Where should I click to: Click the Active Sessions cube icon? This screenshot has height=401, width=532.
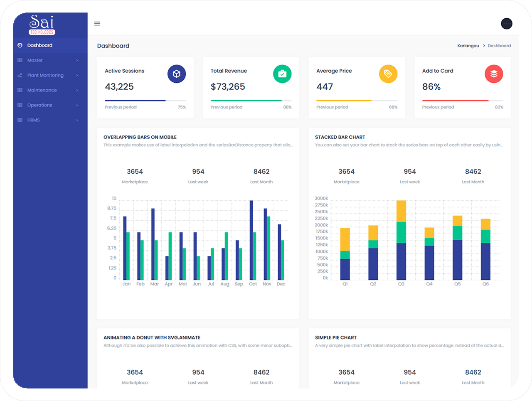(x=177, y=74)
